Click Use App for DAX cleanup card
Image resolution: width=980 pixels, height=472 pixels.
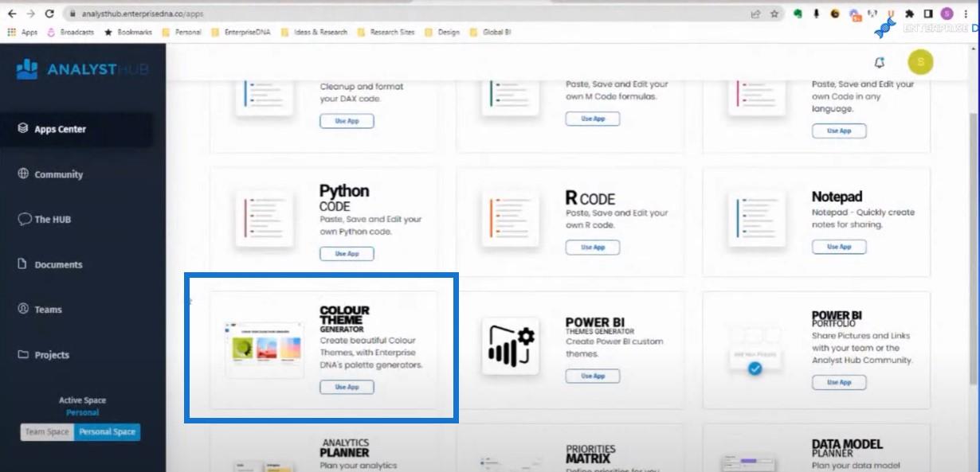347,121
